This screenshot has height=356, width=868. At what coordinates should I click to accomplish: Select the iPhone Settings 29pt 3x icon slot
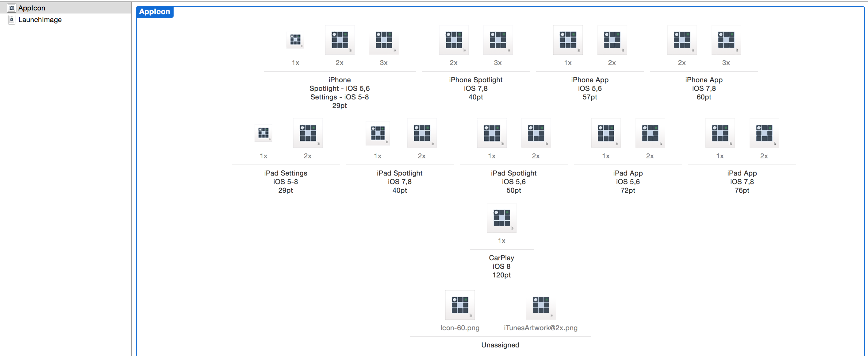[x=384, y=40]
